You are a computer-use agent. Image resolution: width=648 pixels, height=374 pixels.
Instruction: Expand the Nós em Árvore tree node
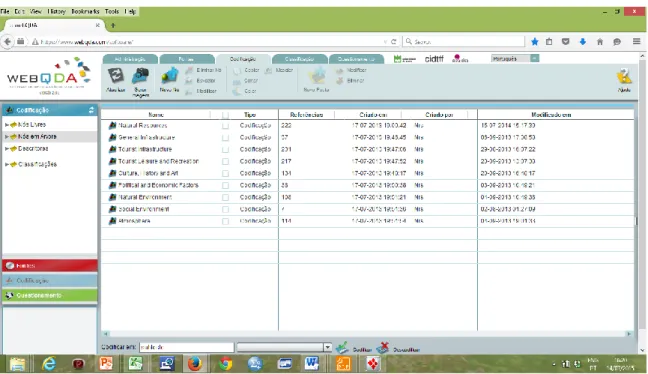pyautogui.click(x=7, y=136)
